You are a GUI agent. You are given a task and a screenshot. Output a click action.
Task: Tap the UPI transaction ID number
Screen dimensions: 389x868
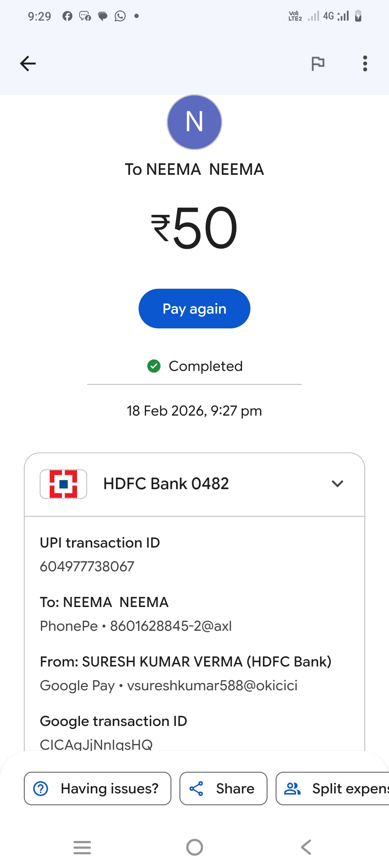[x=87, y=566]
